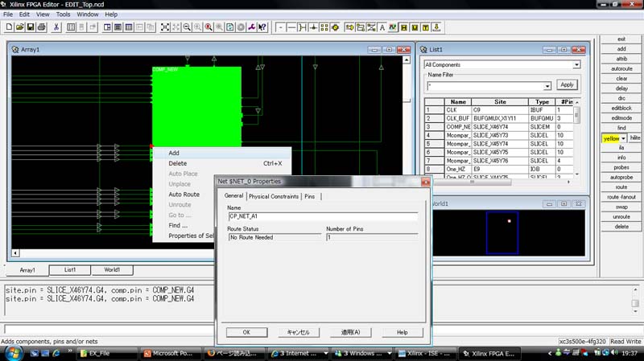
Task: Click the context Help arrow-question icon
Action: (262, 27)
